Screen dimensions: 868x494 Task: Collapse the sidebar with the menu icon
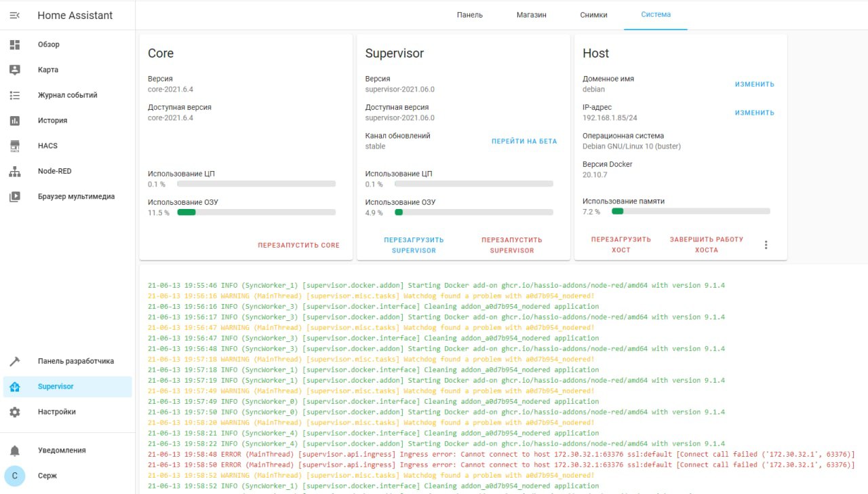click(x=15, y=15)
